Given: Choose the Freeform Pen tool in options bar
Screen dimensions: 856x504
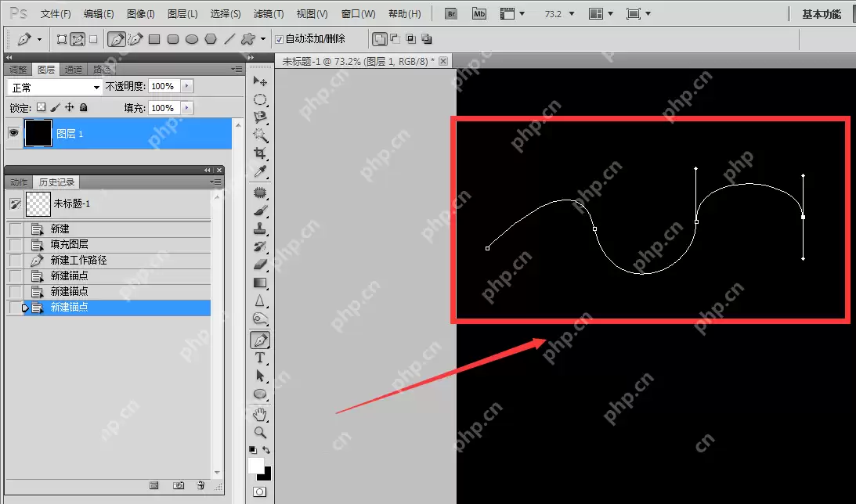Looking at the screenshot, I should click(x=135, y=38).
